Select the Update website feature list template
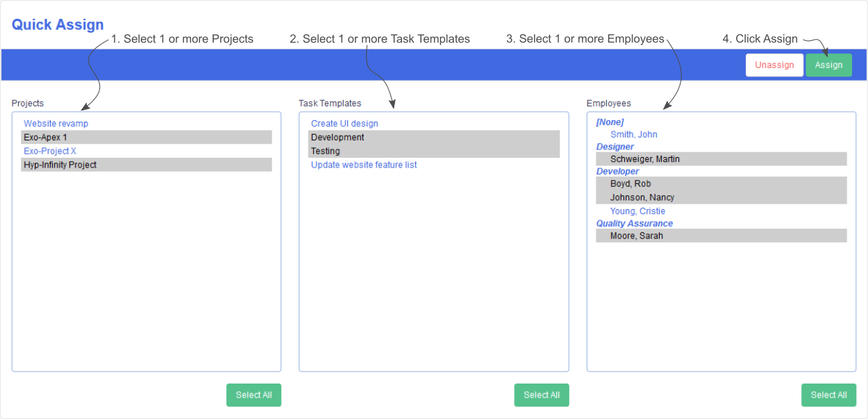The width and height of the screenshot is (868, 419). click(363, 165)
